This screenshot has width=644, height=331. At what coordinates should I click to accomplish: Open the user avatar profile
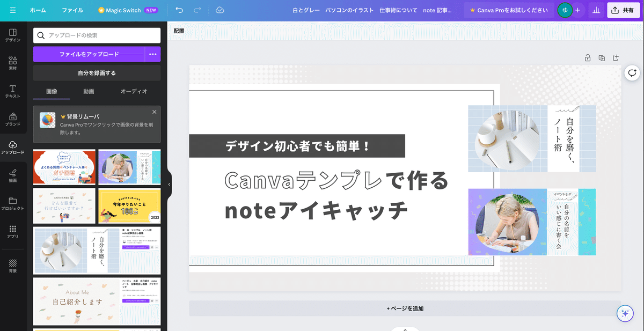click(565, 10)
